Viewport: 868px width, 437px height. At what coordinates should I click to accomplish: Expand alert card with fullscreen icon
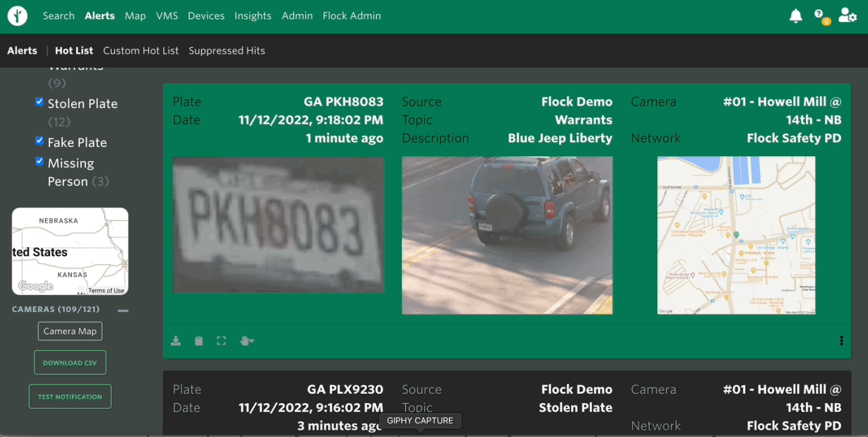click(x=222, y=341)
